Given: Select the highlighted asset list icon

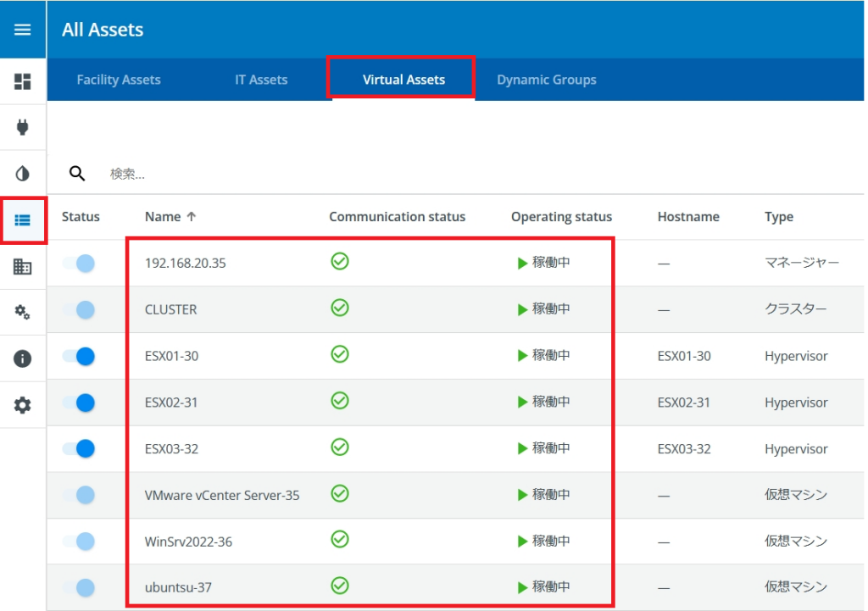Looking at the screenshot, I should (x=23, y=219).
